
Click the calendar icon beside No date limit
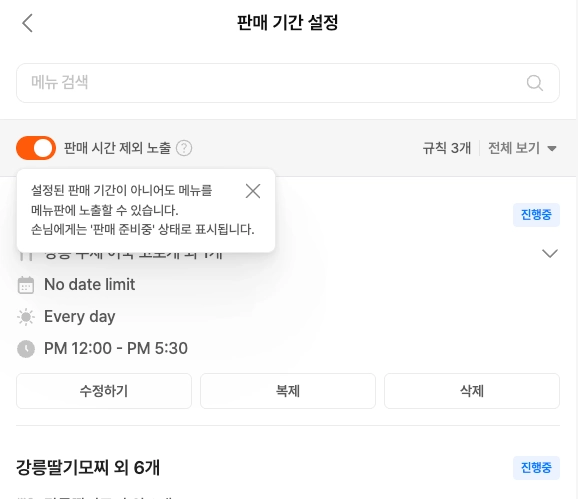[x=26, y=285]
